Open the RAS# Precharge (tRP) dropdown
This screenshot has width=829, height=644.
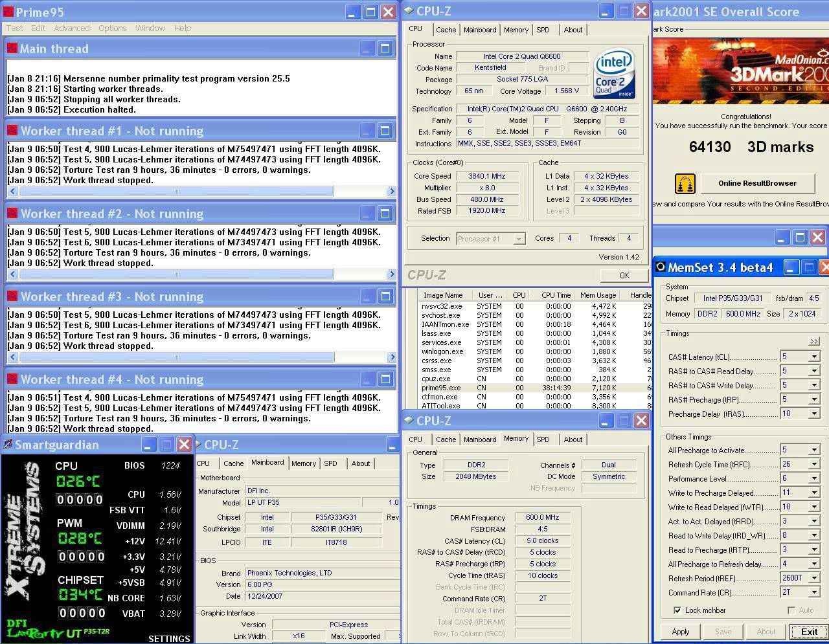coord(814,399)
